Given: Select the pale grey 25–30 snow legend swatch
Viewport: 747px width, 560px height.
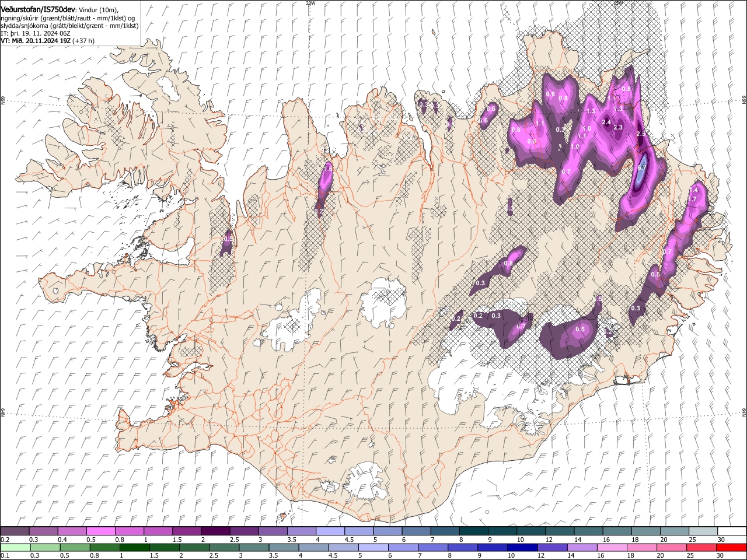Looking at the screenshot, I should [x=703, y=531].
